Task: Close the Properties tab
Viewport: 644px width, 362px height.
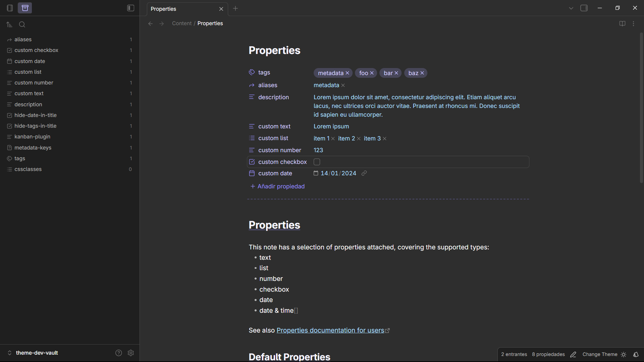Action: click(x=221, y=9)
